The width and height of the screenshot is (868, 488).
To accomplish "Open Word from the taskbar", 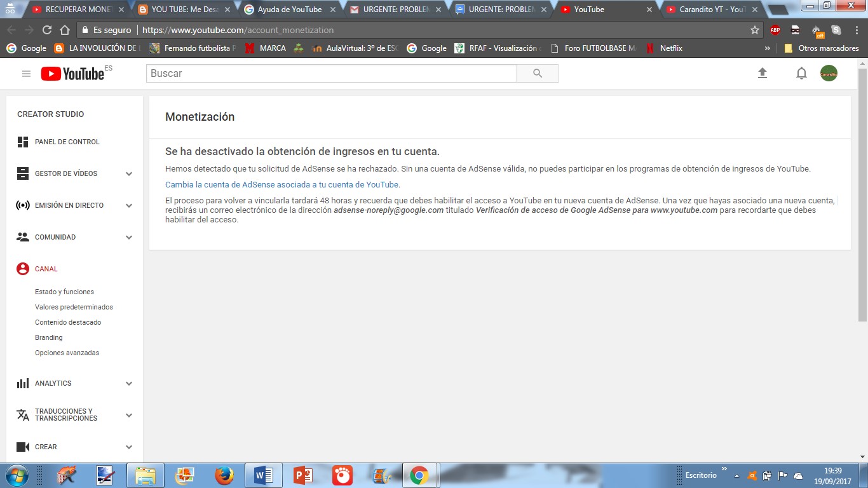I will pos(263,475).
